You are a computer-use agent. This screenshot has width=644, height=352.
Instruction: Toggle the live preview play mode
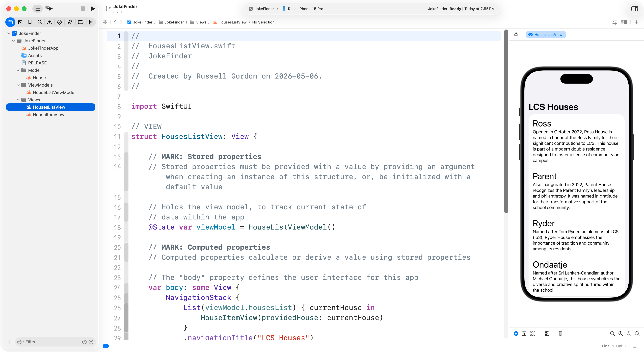(x=516, y=334)
